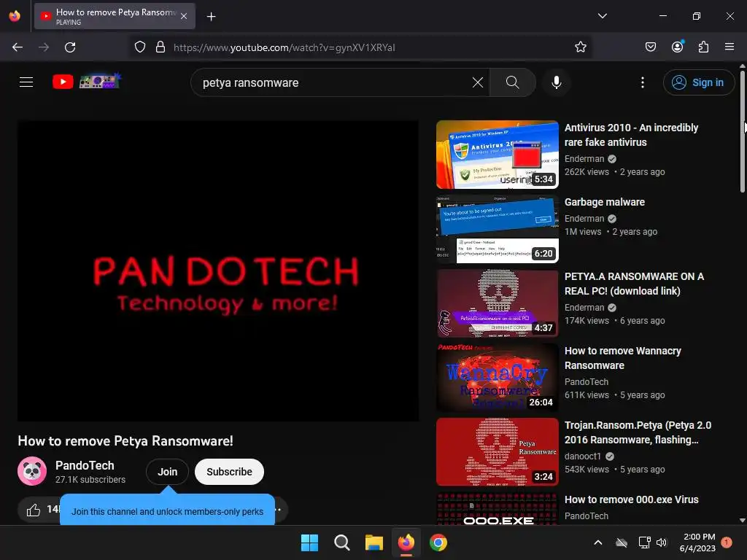The width and height of the screenshot is (747, 560).
Task: Close the Petya Ransomware tab
Action: 183,16
